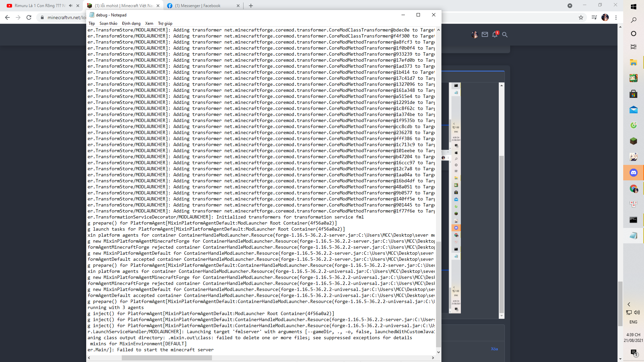The image size is (644, 362).
Task: Open the Định dạng menu in Notepad
Action: (131, 23)
